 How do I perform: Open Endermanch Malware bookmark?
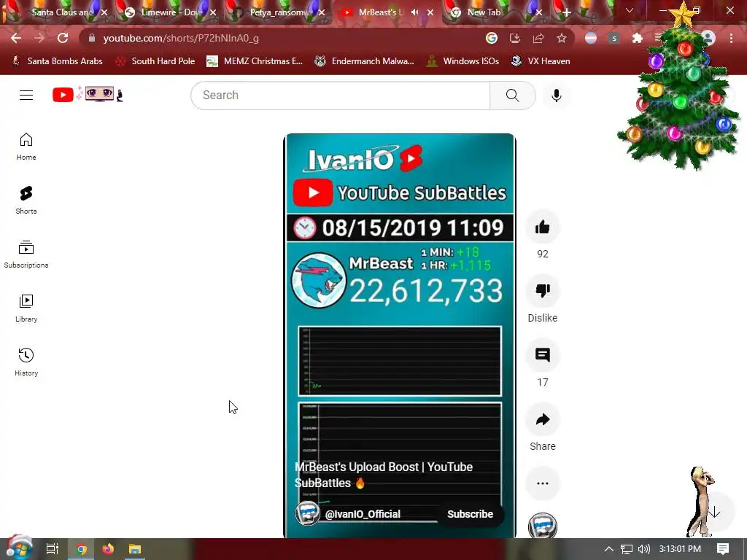(x=365, y=61)
